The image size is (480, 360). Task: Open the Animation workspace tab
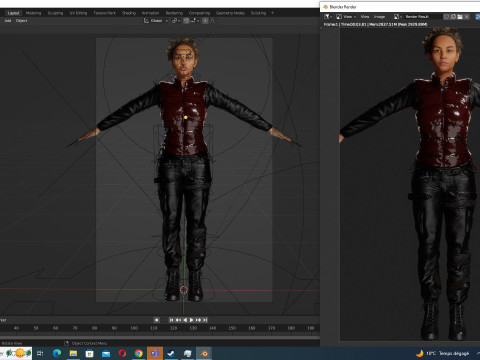(x=150, y=13)
